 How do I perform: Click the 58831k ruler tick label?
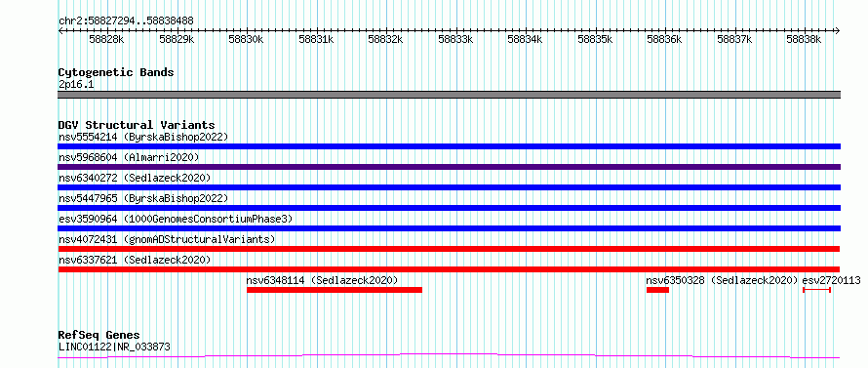[x=316, y=39]
